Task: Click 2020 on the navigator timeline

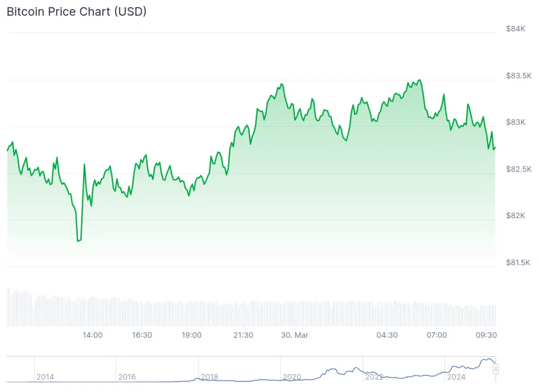Action: (291, 377)
